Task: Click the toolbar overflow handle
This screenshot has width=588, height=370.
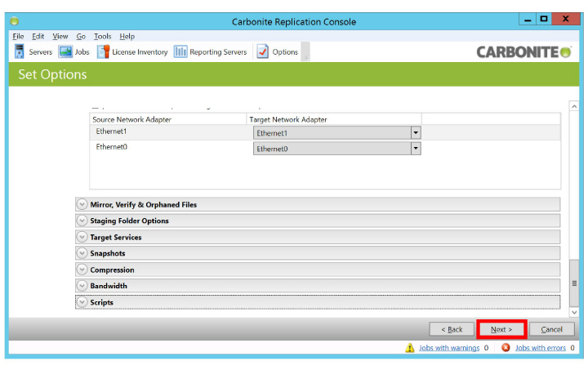Action: tap(306, 51)
